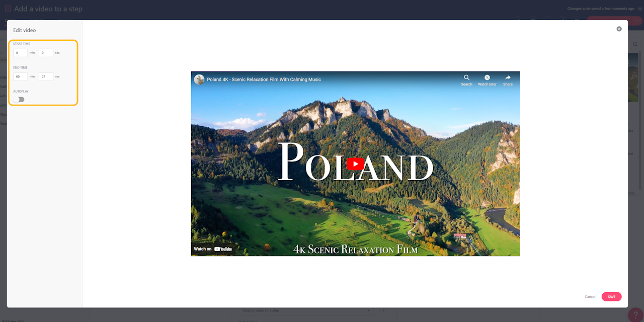Click the START TIME minutes field
Viewport: 644px width, 322px height.
tap(20, 52)
